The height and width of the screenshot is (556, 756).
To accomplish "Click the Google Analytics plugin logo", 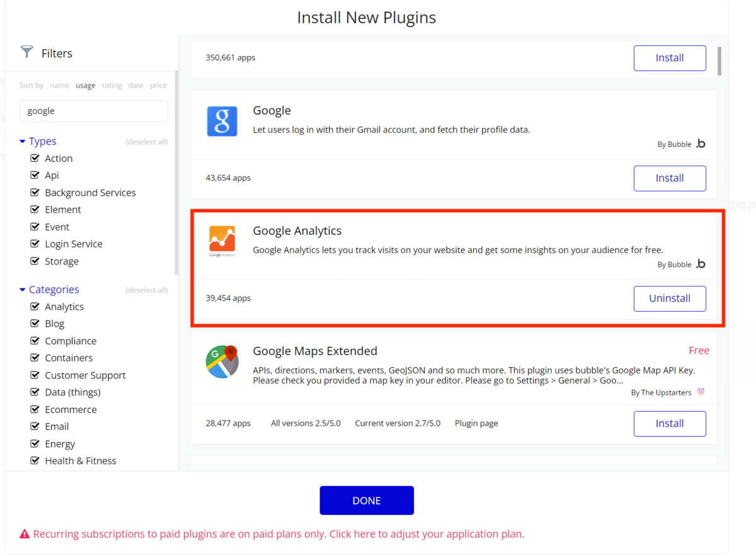I will pyautogui.click(x=222, y=241).
